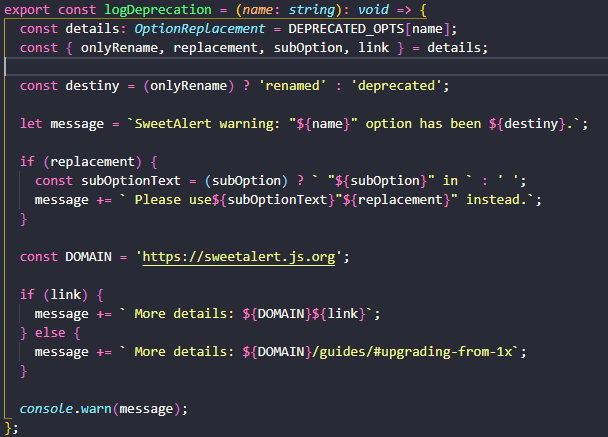608x437 pixels.
Task: Click the final closing brace '};'
Action: 11,428
